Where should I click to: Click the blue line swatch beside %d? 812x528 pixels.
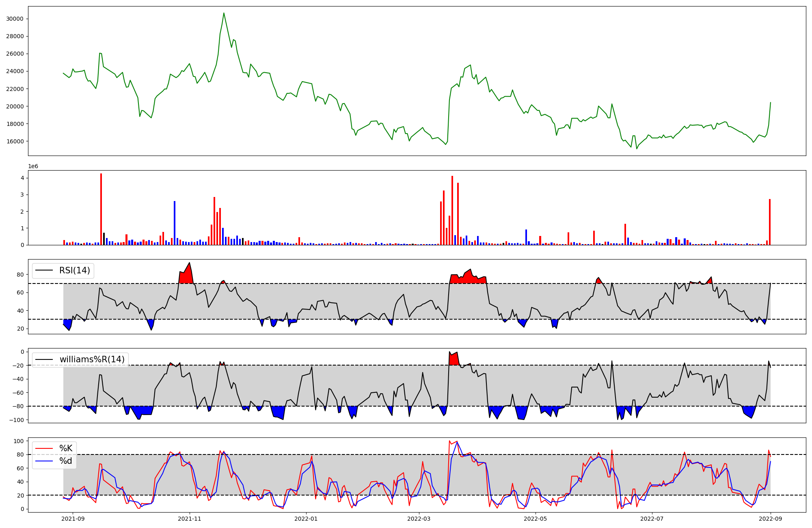coord(44,461)
